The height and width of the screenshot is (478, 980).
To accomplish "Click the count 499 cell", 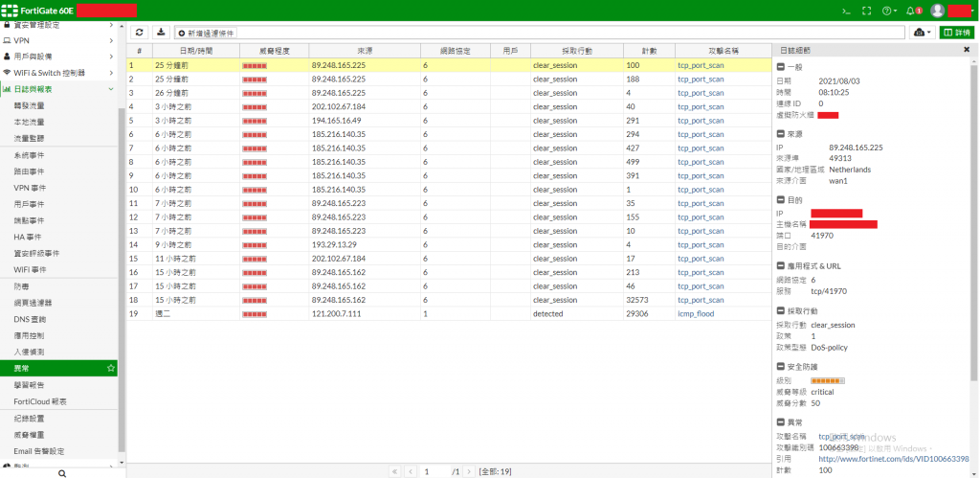I will click(650, 162).
